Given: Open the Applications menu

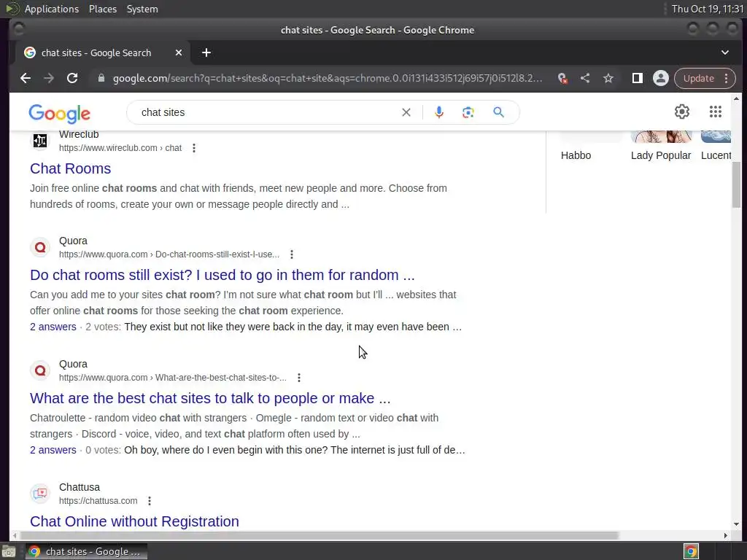Looking at the screenshot, I should tap(52, 9).
